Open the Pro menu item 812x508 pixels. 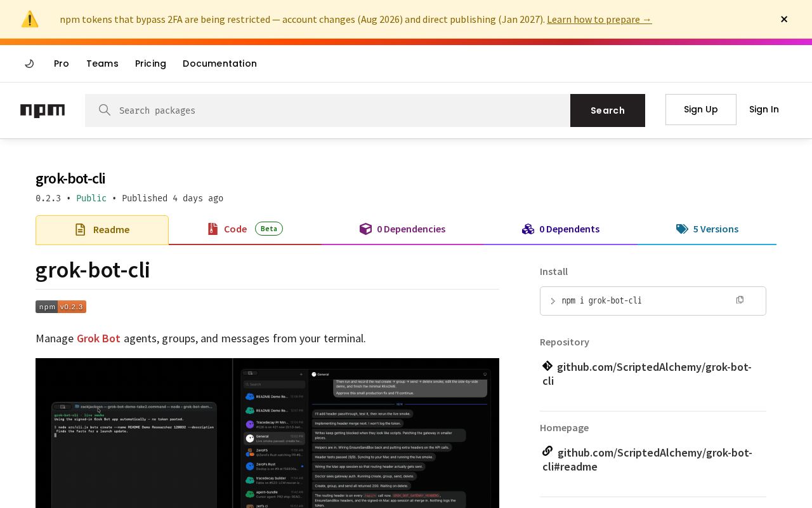[62, 63]
